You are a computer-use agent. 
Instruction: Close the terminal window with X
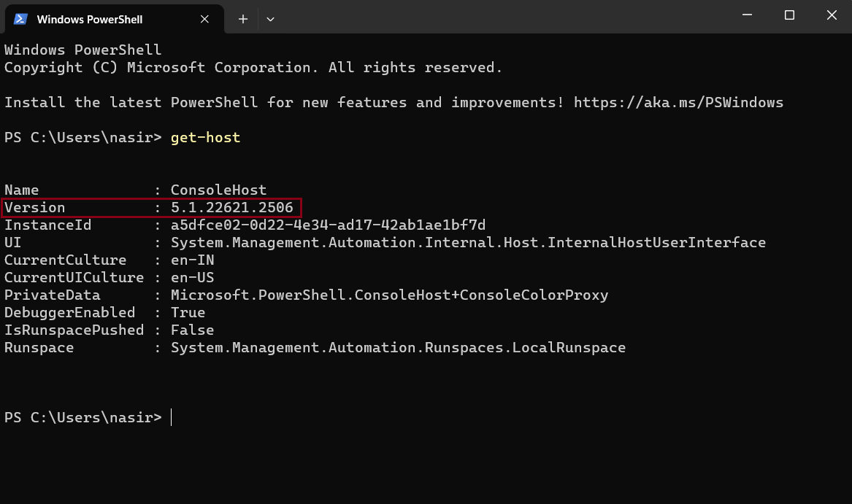[x=832, y=15]
